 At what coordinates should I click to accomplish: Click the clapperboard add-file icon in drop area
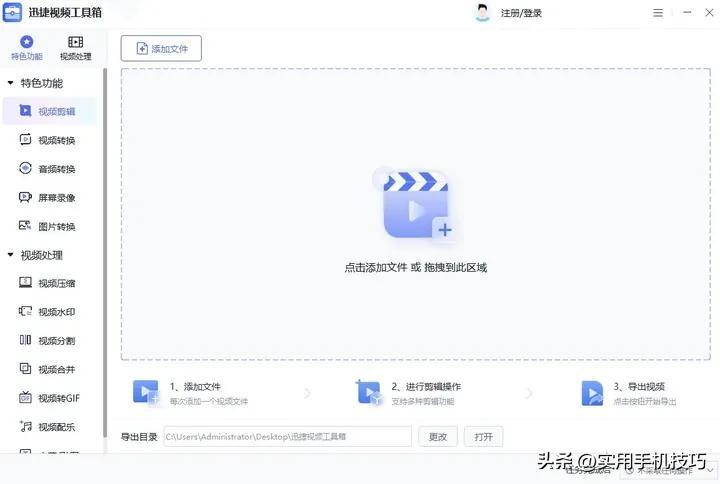(416, 206)
